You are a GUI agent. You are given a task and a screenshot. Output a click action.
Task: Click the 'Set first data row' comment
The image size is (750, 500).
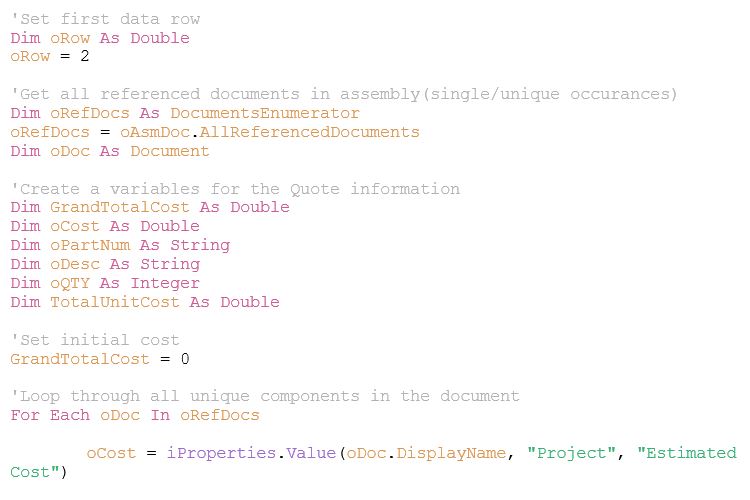(x=105, y=19)
